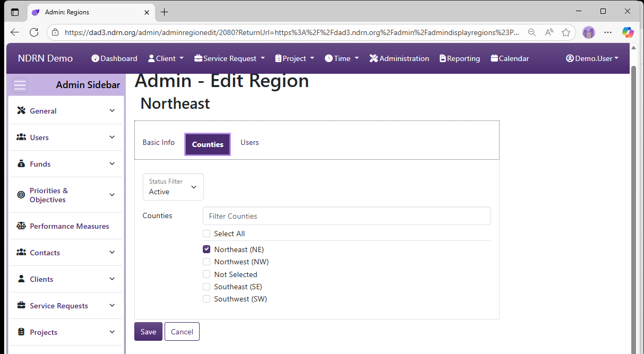The height and width of the screenshot is (354, 644).
Task: Click the General wrench-tools icon
Action: 21,111
